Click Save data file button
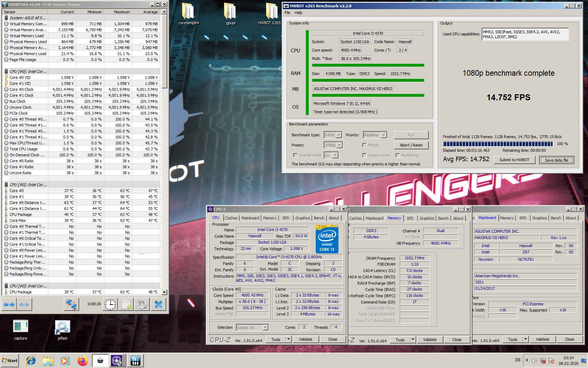Screen dimensions: 588x368 [556, 160]
